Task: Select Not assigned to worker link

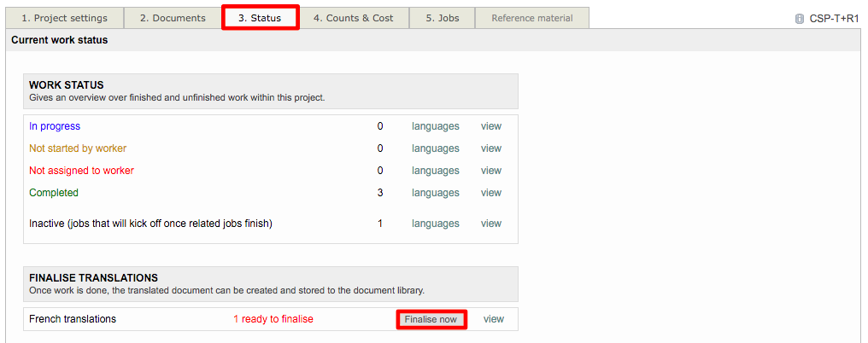Action: pyautogui.click(x=81, y=171)
